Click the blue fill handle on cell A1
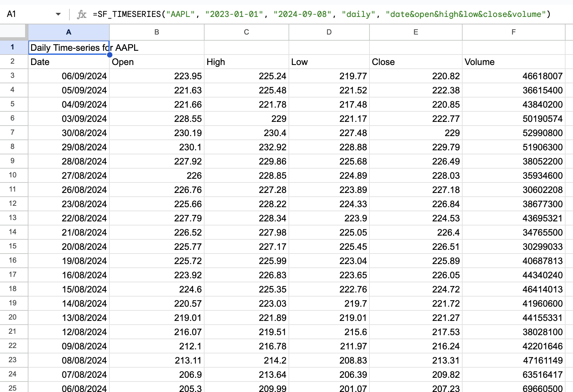The image size is (573, 392). pyautogui.click(x=109, y=55)
